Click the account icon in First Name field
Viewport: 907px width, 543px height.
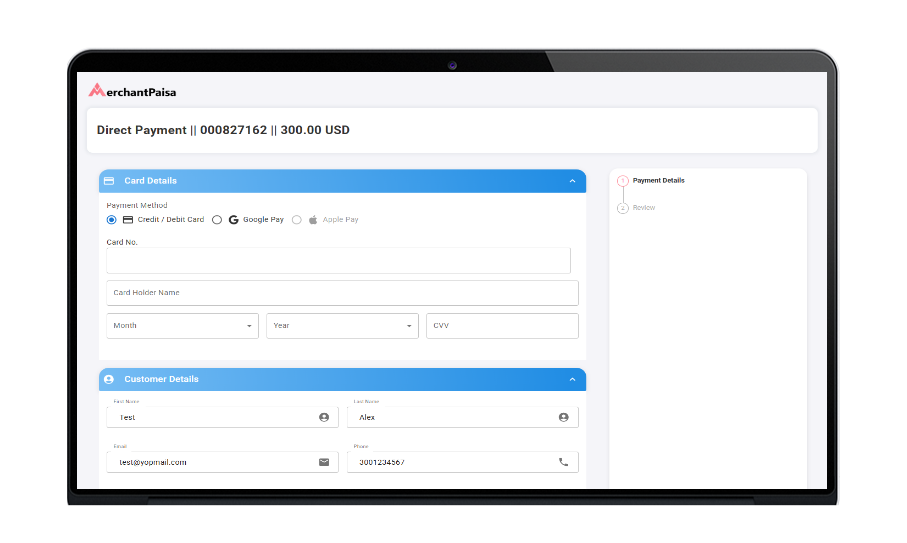pyautogui.click(x=324, y=417)
